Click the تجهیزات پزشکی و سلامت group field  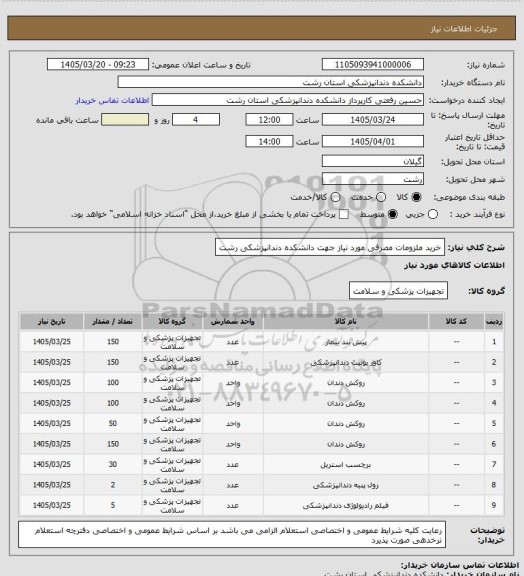pos(398,291)
